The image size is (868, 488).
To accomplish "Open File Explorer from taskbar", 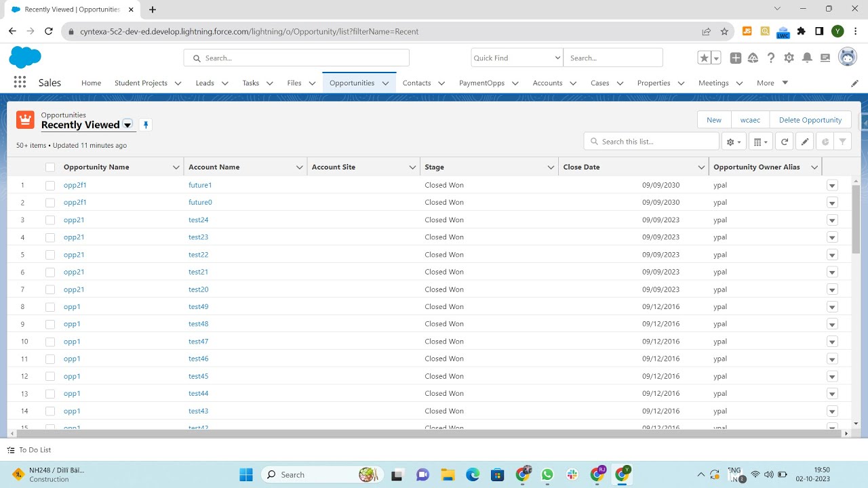I will point(447,474).
